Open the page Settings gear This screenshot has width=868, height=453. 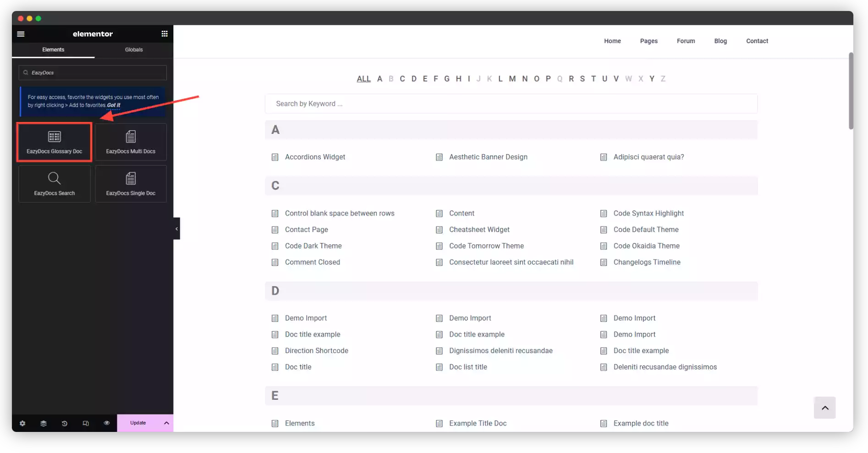point(22,423)
